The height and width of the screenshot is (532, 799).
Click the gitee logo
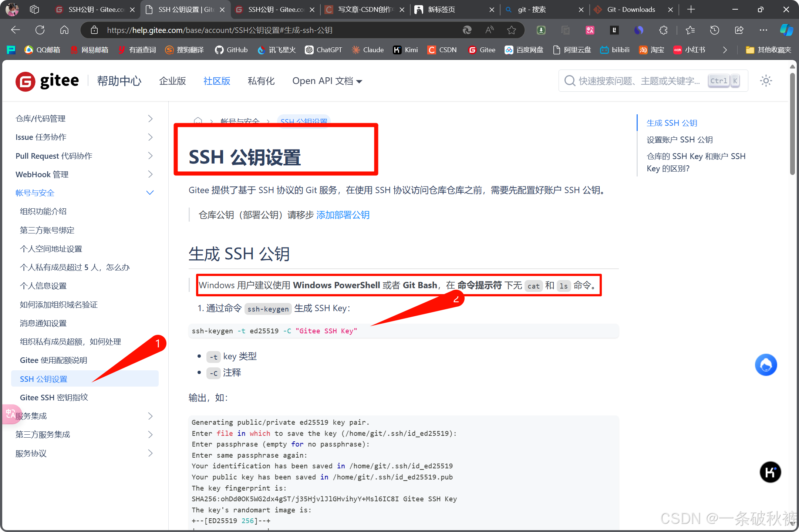pos(47,81)
